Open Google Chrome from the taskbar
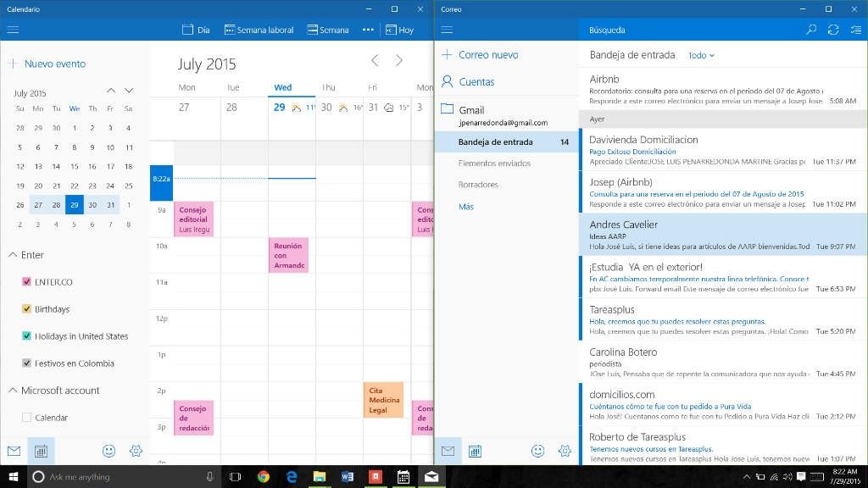 (264, 476)
